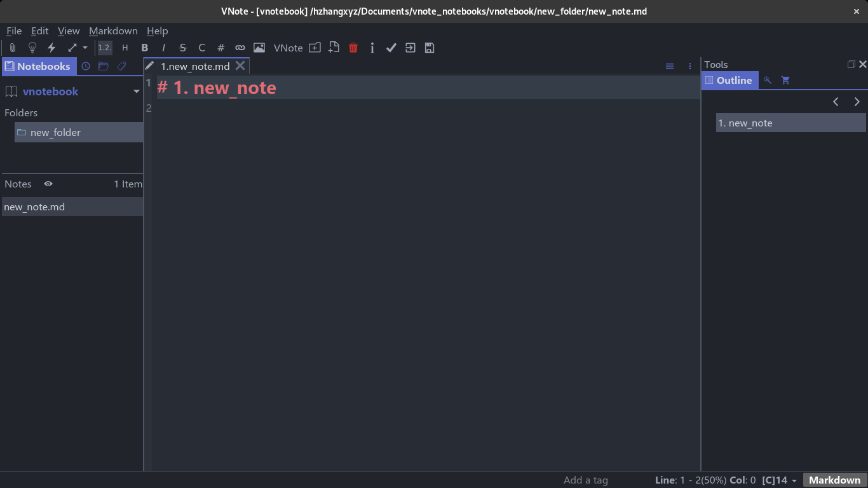This screenshot has width=868, height=488.
Task: Save the note with the save icon
Action: 430,48
